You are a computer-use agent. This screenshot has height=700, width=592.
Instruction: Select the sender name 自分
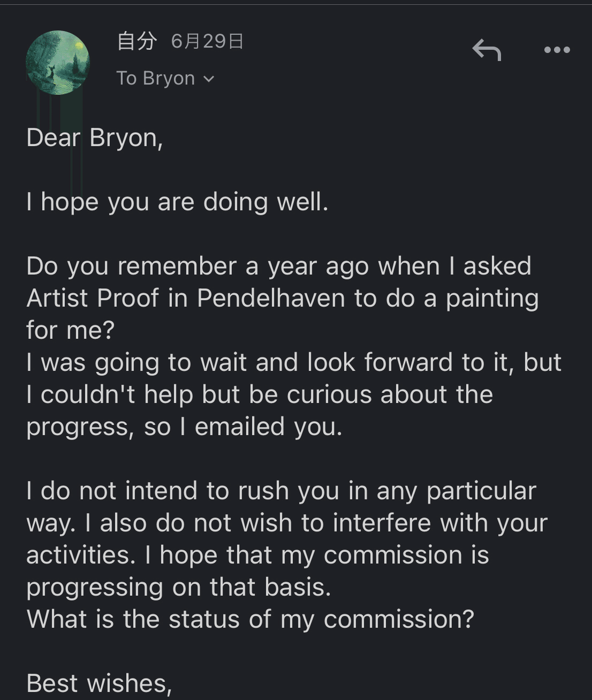(x=137, y=41)
